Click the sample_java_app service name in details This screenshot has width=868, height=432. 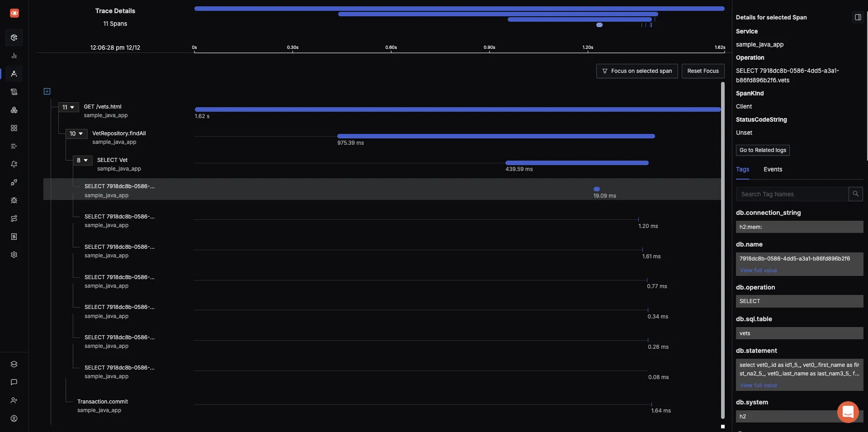[x=759, y=44]
